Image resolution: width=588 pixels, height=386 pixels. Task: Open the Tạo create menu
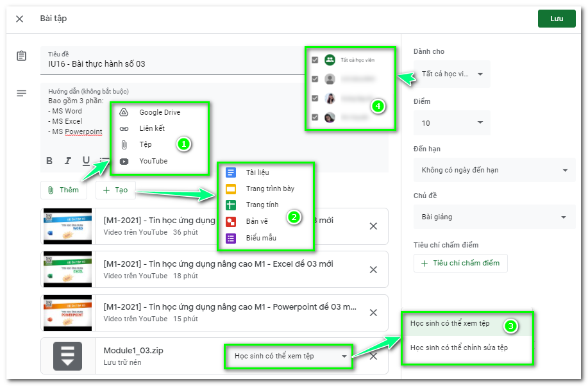115,190
